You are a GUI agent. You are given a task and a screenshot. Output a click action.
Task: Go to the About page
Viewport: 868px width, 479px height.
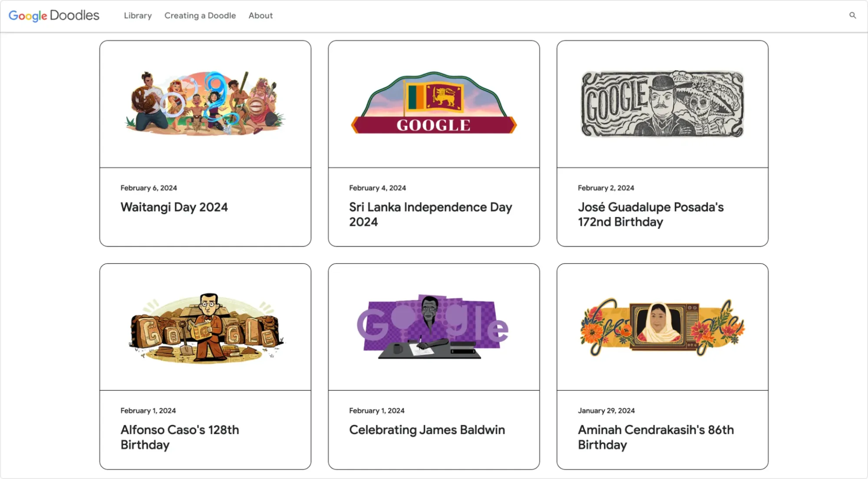click(x=261, y=16)
